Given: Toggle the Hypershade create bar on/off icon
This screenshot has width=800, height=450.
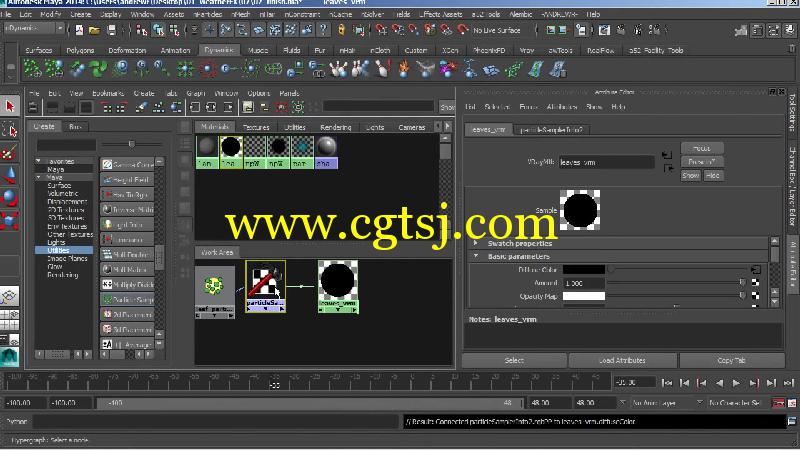Looking at the screenshot, I should (33, 107).
